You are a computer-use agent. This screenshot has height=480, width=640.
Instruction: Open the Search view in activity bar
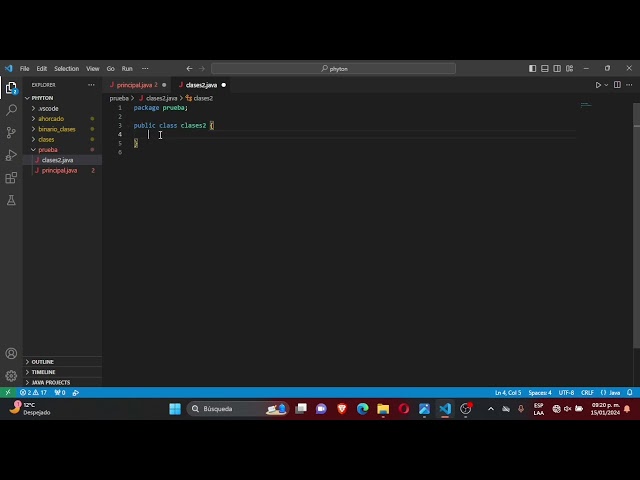(x=11, y=109)
